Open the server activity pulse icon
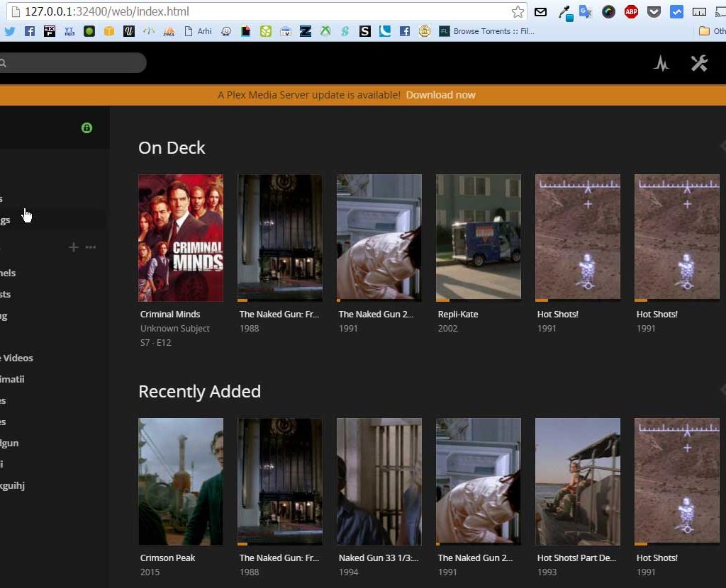Image resolution: width=726 pixels, height=588 pixels. [x=661, y=63]
